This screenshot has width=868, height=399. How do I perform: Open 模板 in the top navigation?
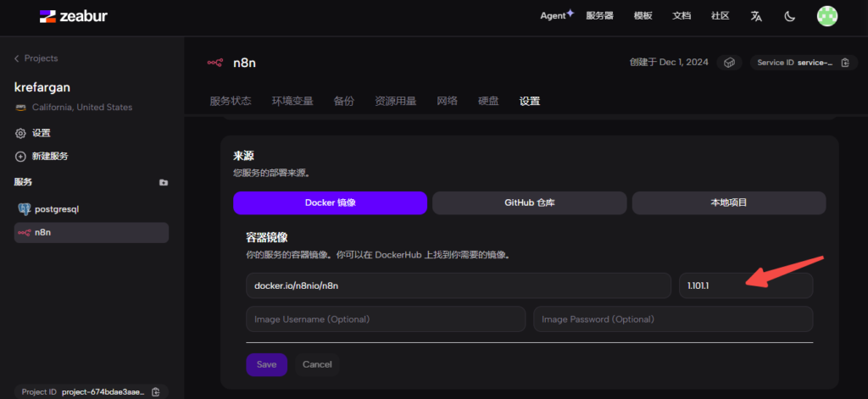(x=643, y=16)
